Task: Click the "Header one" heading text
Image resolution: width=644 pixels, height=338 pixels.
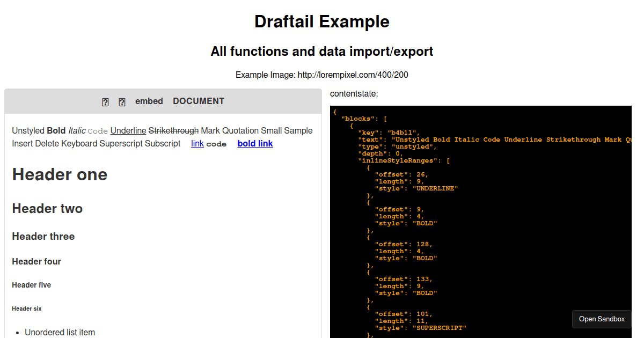Action: pyautogui.click(x=59, y=174)
